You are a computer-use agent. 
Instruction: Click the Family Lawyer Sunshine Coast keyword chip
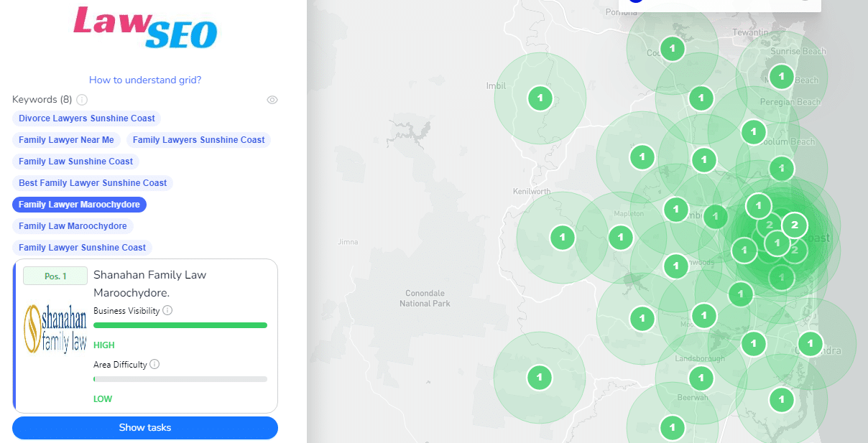point(82,248)
